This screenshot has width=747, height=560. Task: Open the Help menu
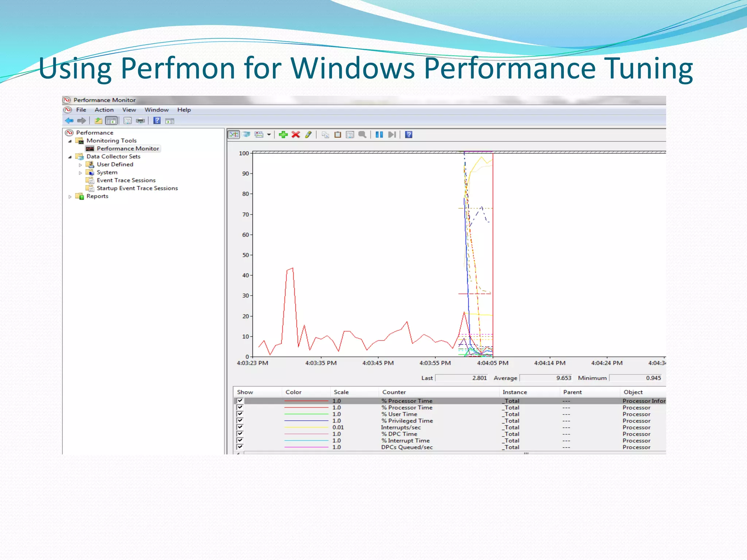click(184, 110)
